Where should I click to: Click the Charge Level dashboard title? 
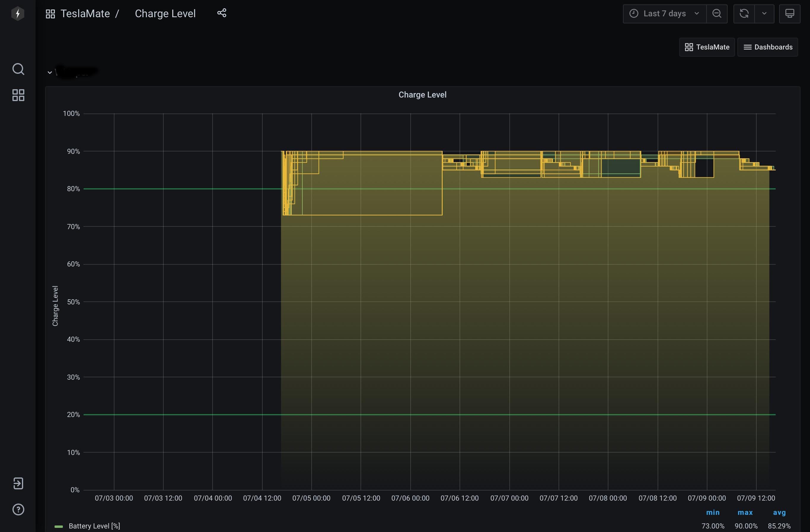point(165,14)
